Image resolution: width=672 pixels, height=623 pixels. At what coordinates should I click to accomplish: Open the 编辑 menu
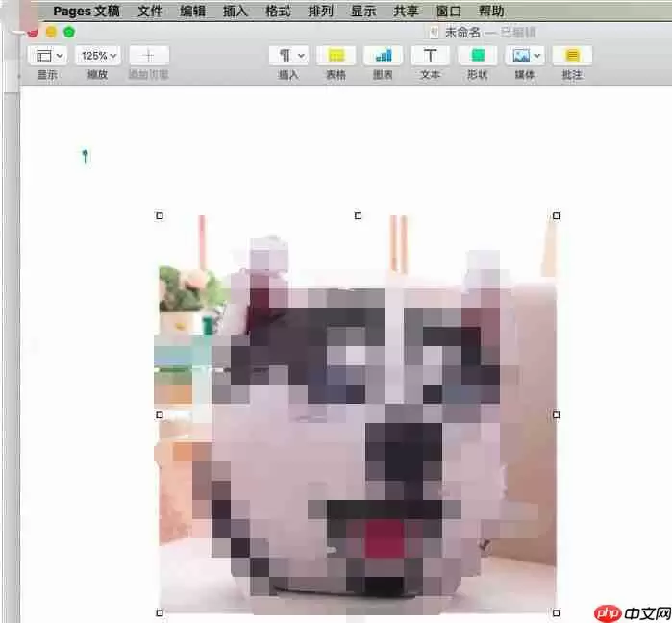click(192, 11)
